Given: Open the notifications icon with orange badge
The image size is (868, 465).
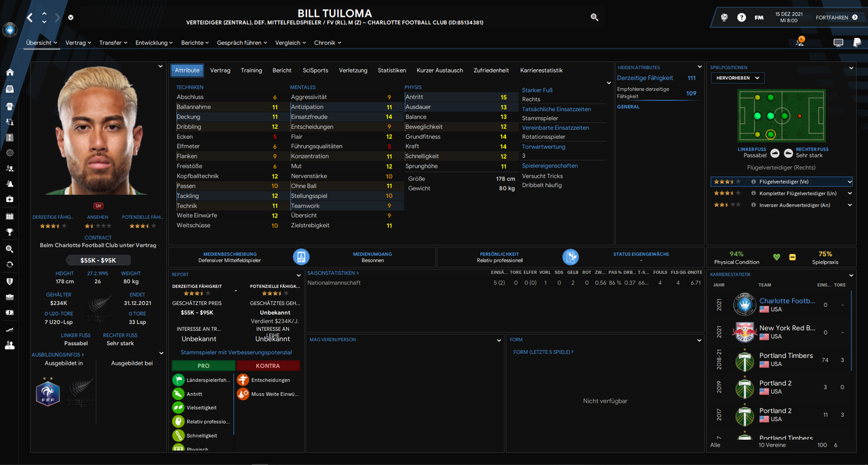Looking at the screenshot, I should pos(800,42).
